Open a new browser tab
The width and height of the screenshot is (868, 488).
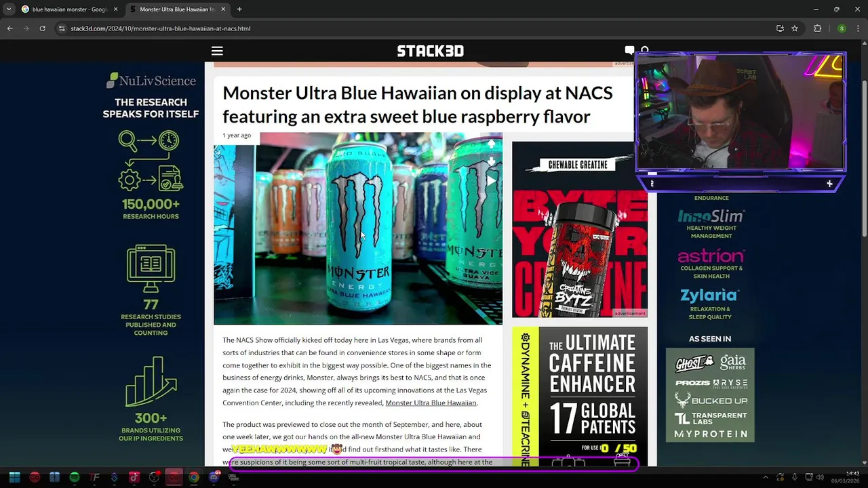[x=239, y=9]
